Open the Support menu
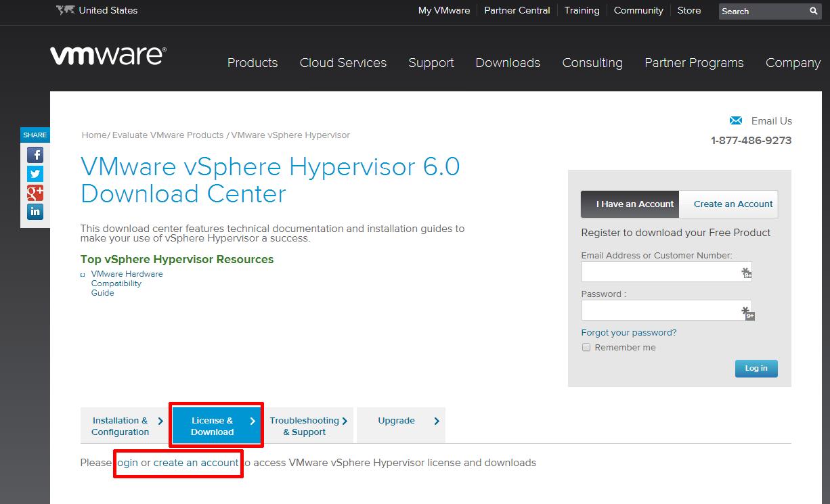Viewport: 830px width, 504px height. pyautogui.click(x=431, y=63)
